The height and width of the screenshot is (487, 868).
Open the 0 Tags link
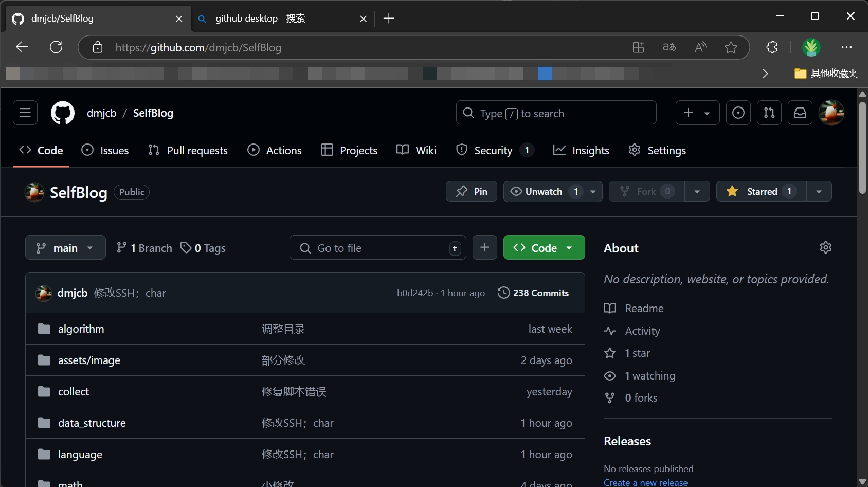[203, 248]
